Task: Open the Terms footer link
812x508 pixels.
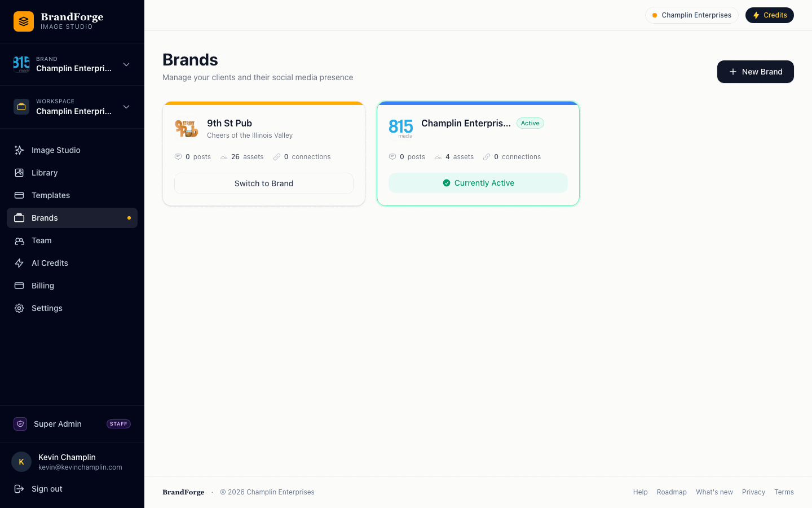Action: [x=784, y=492]
